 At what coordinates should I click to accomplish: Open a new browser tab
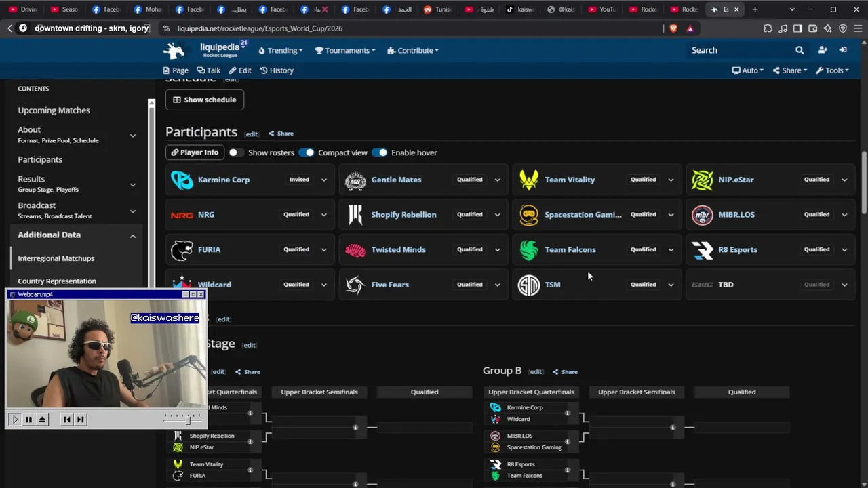point(755,9)
